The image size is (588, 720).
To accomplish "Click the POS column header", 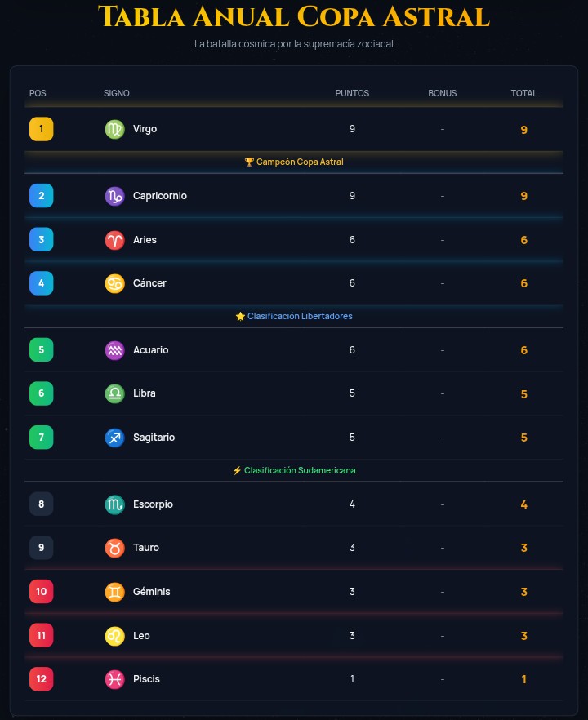I will [x=38, y=93].
